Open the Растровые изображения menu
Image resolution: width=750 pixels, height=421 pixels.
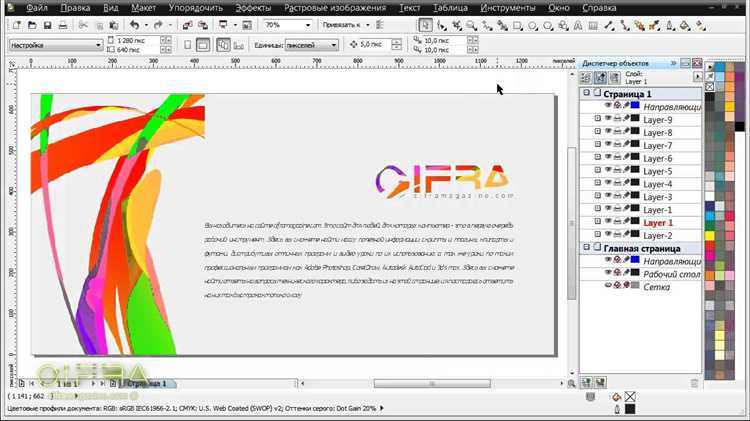(x=335, y=8)
